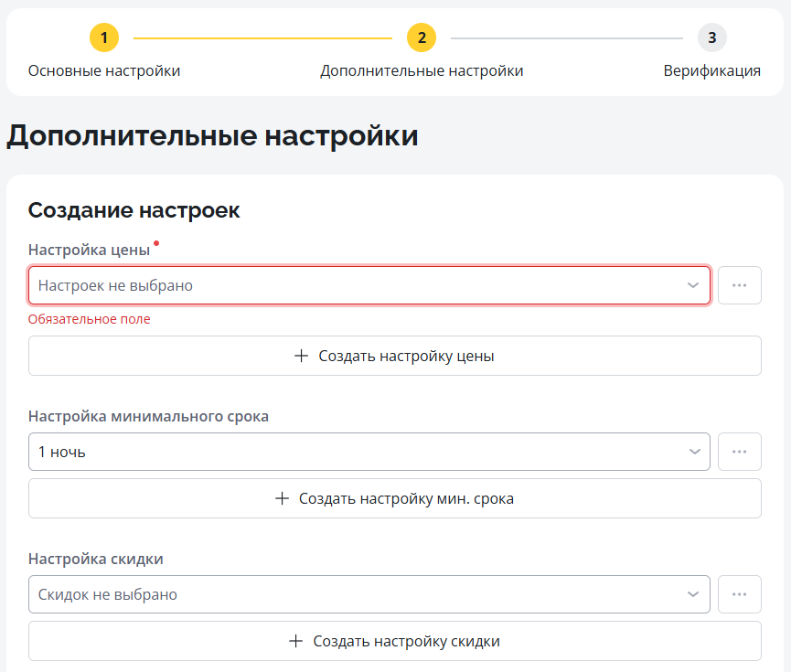The width and height of the screenshot is (791, 672).
Task: Click the plus icon before 'Создать настройку мин. срока'
Action: point(283,498)
